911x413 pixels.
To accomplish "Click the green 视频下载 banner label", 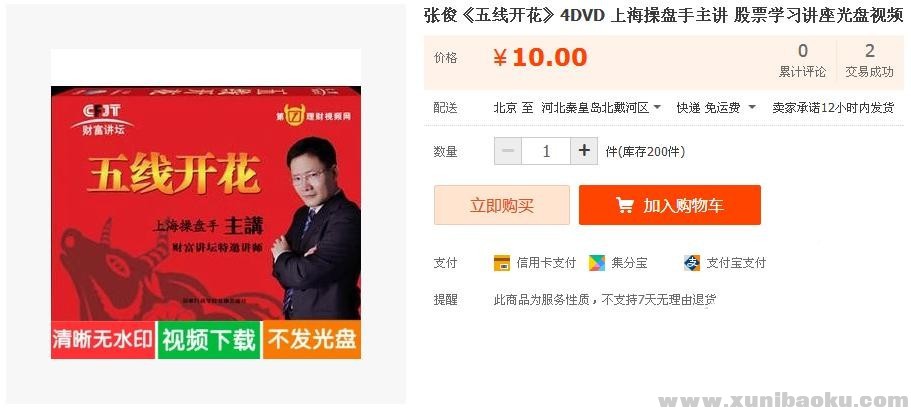I will (x=209, y=340).
